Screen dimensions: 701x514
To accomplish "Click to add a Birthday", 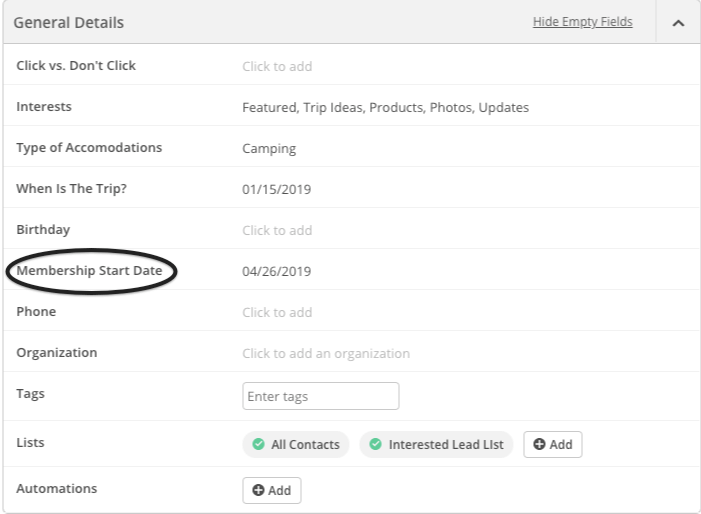I will 277,230.
